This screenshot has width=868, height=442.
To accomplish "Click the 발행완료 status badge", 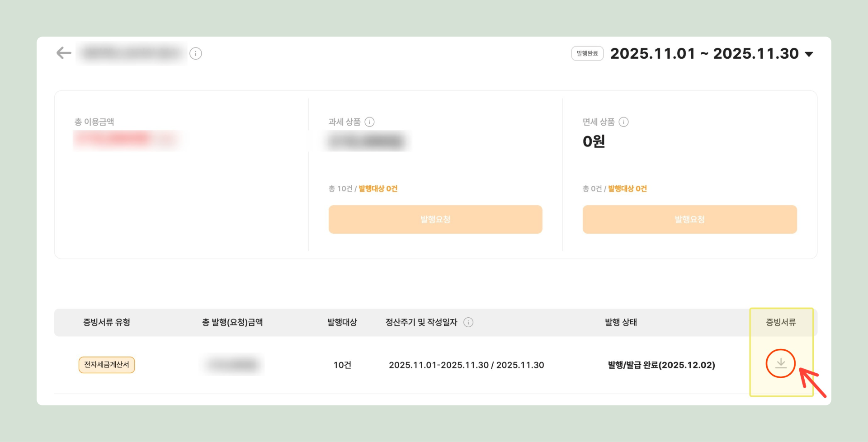I will pyautogui.click(x=587, y=53).
